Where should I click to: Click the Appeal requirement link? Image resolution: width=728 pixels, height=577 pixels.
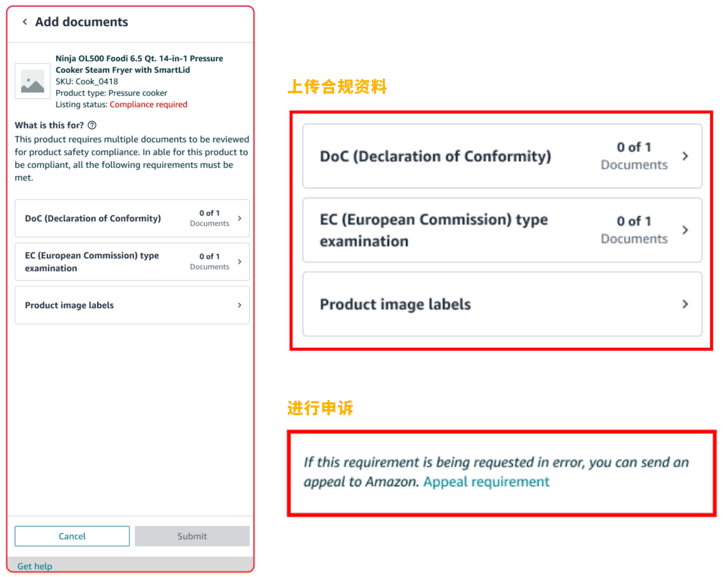click(486, 482)
